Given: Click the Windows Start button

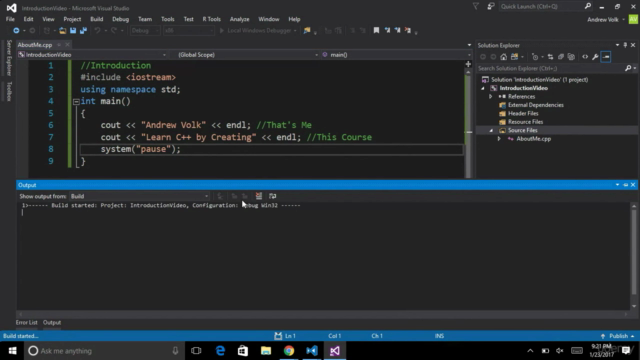Looking at the screenshot, I should pos(12,351).
